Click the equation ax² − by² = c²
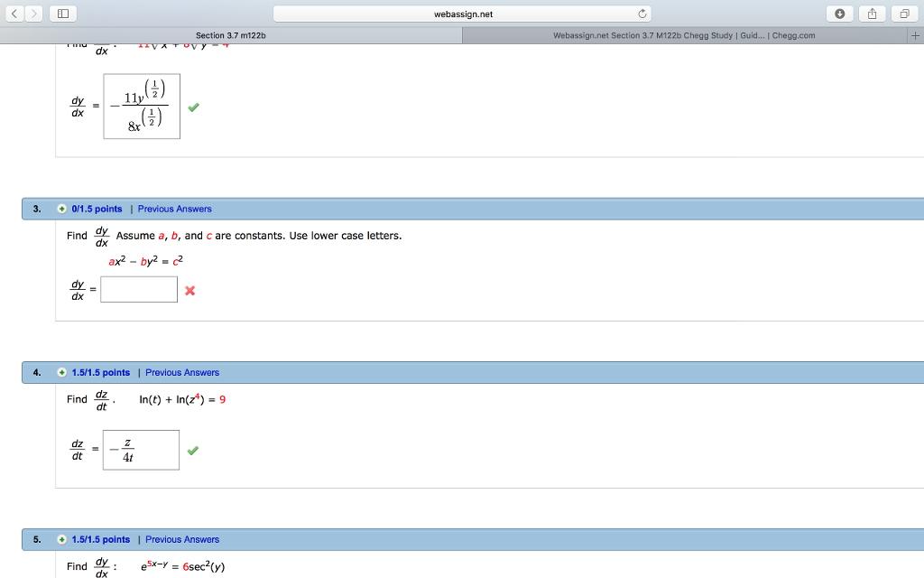This screenshot has height=578, width=924. click(x=145, y=261)
